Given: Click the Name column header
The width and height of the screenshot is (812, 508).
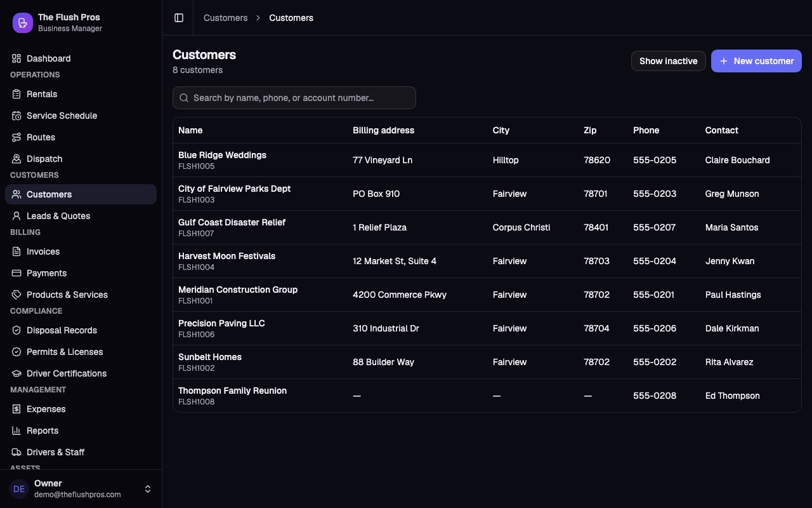Looking at the screenshot, I should [x=190, y=130].
